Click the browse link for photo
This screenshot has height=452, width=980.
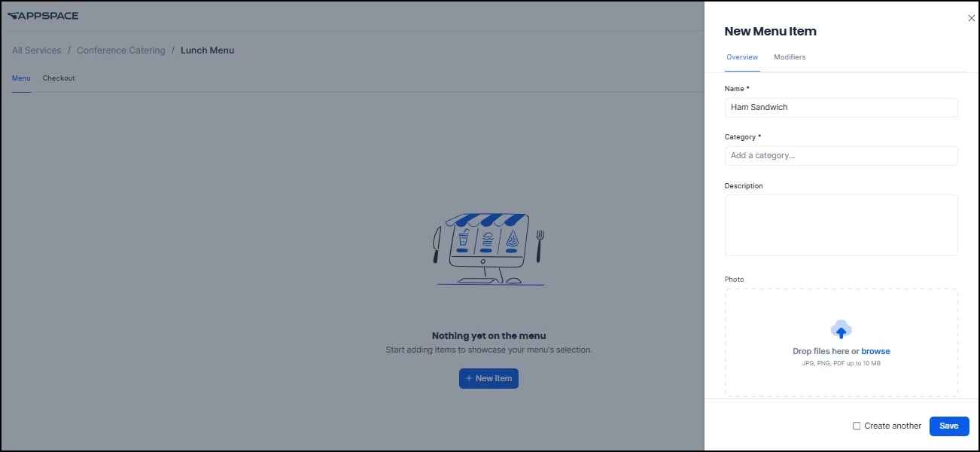click(875, 351)
